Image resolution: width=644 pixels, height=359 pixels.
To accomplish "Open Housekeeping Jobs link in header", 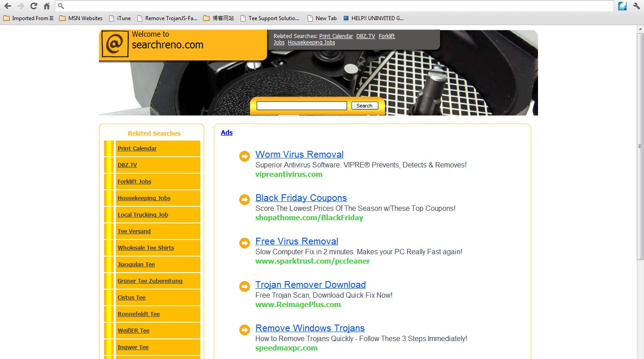I will pos(311,43).
